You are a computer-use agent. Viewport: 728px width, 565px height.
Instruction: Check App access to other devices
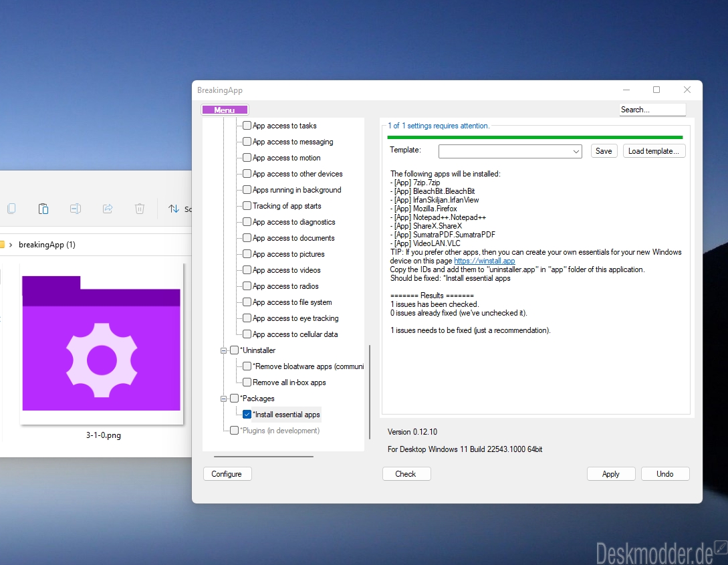click(247, 174)
